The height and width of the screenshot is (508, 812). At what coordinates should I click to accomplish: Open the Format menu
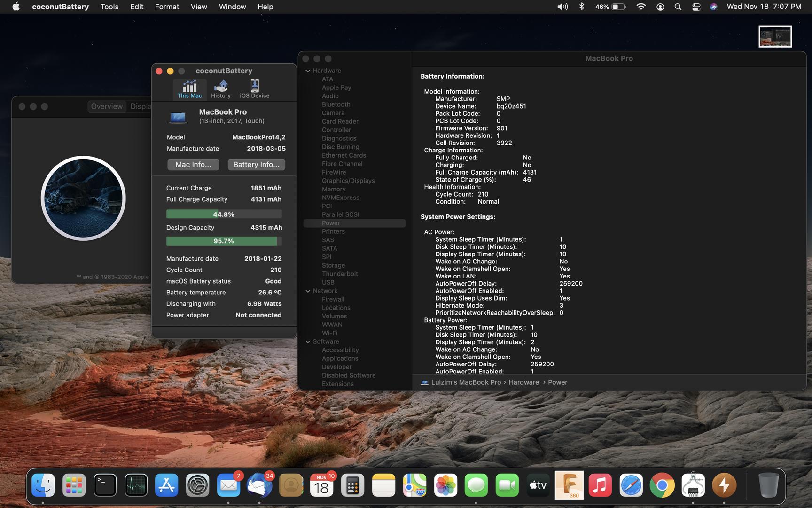pos(167,7)
